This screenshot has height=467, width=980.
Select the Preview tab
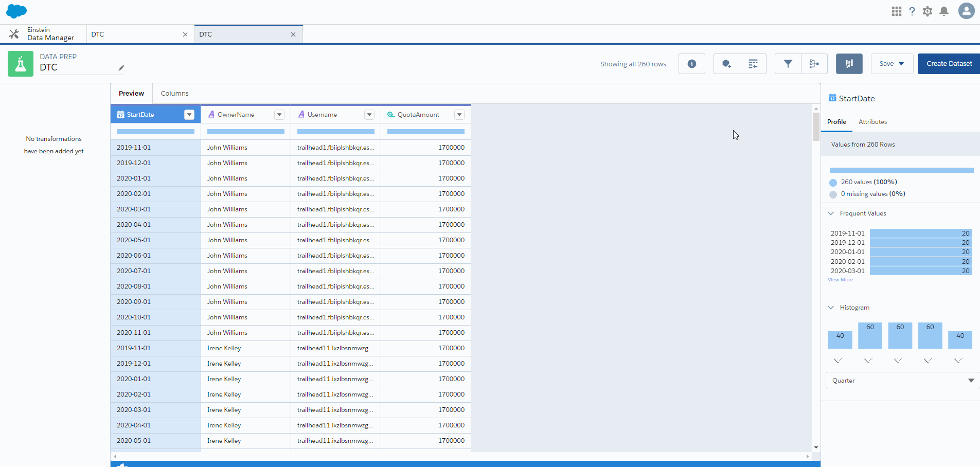pyautogui.click(x=131, y=94)
